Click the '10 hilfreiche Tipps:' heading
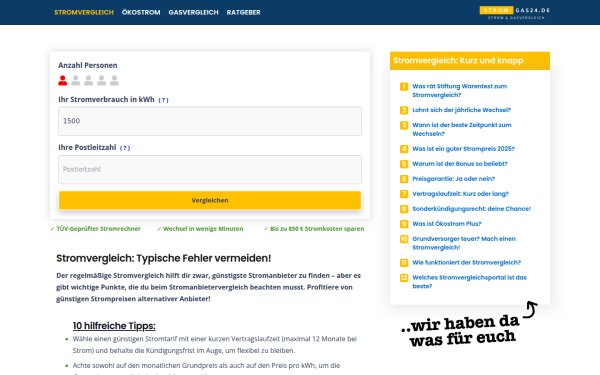Viewport: 600px width, 375px height. [114, 326]
